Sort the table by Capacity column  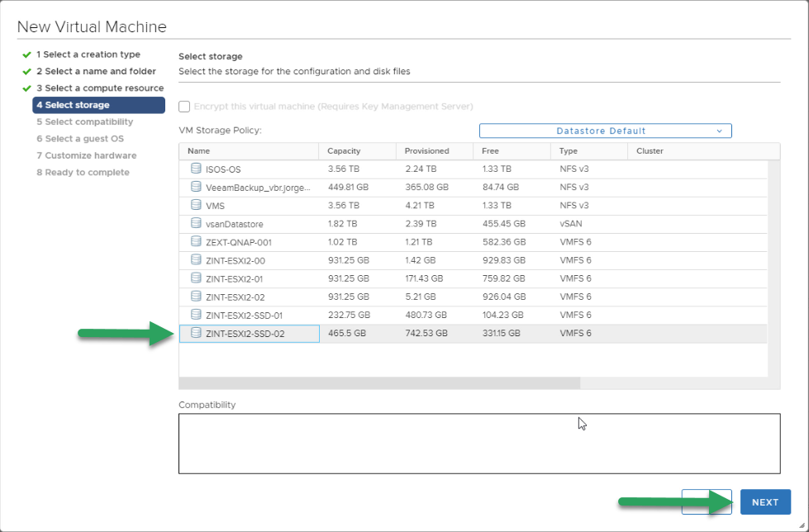point(357,151)
